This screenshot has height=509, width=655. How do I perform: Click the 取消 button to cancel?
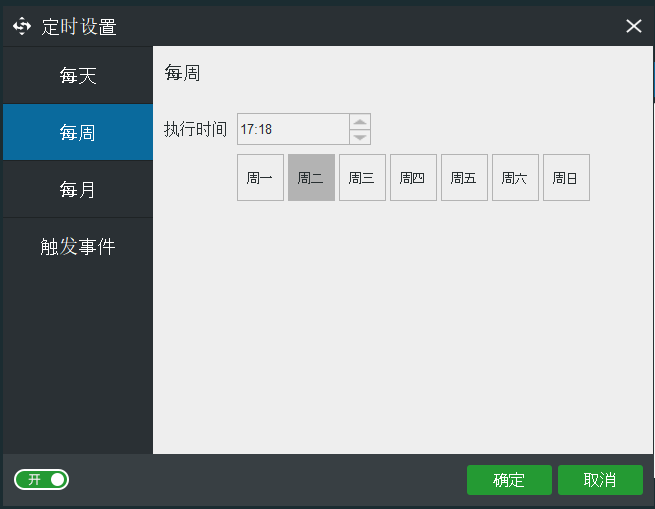pos(600,480)
